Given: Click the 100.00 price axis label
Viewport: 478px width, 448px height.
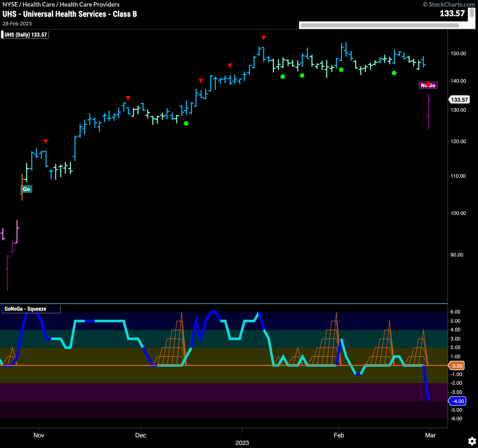Looking at the screenshot, I should click(x=458, y=213).
